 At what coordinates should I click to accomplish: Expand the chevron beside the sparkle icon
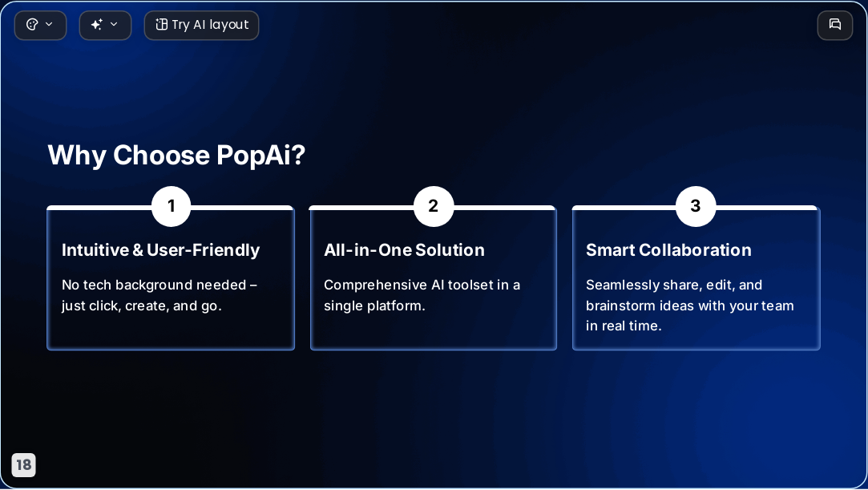[114, 24]
